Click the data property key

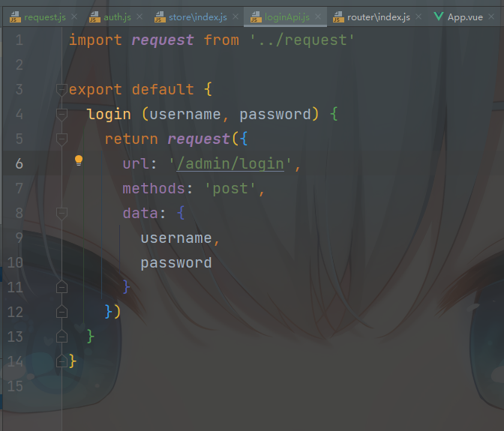click(x=140, y=214)
